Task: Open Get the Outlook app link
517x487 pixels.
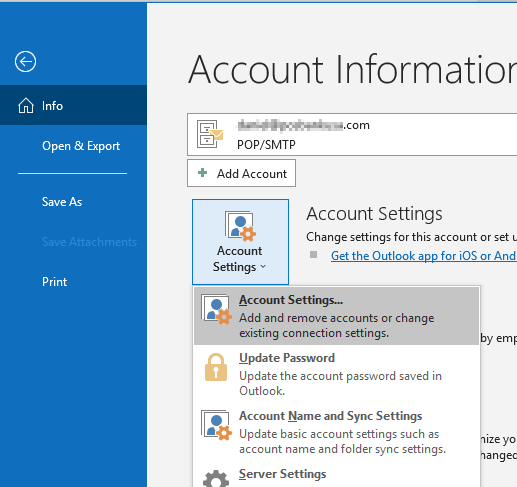Action: (424, 256)
